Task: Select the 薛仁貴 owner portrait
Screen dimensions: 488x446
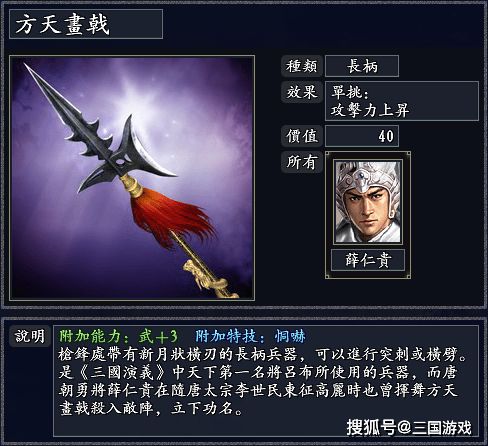Action: pyautogui.click(x=368, y=202)
